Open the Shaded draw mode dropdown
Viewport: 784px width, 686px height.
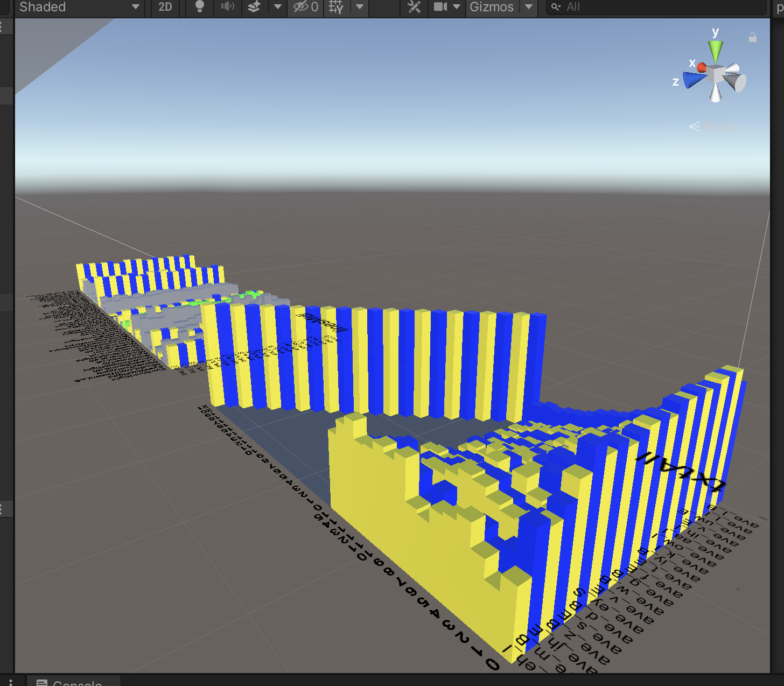[x=79, y=7]
